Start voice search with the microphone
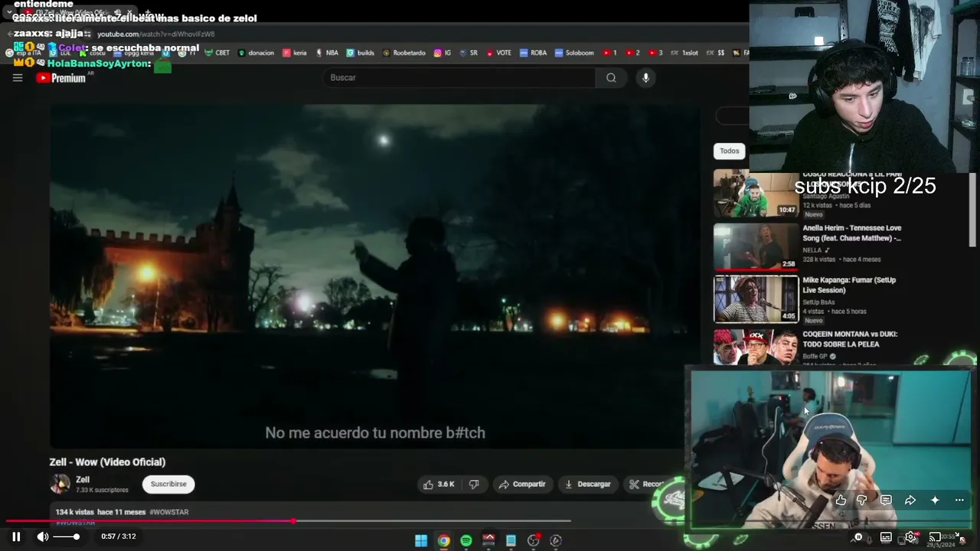The image size is (980, 551). click(x=645, y=77)
